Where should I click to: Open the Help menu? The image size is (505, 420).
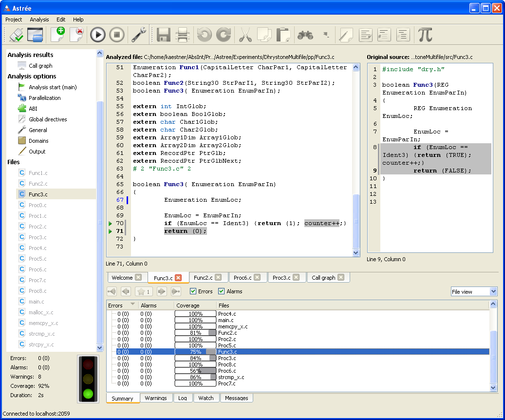pyautogui.click(x=78, y=19)
